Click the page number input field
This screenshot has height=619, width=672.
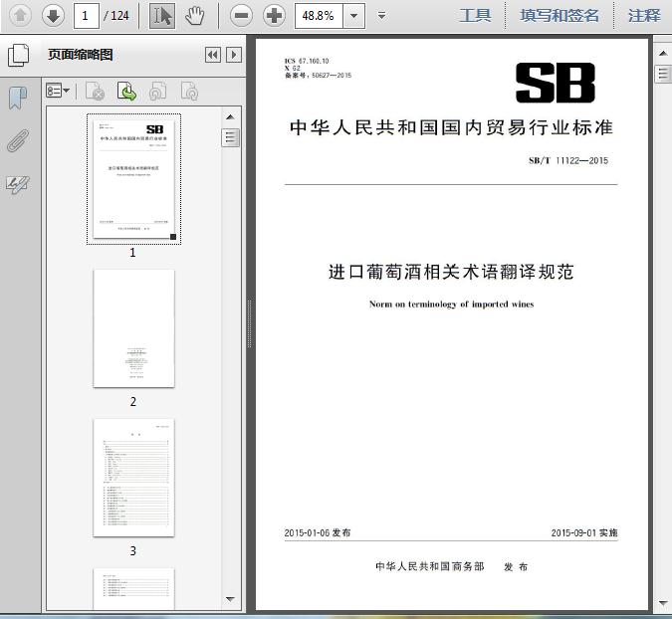pyautogui.click(x=88, y=15)
